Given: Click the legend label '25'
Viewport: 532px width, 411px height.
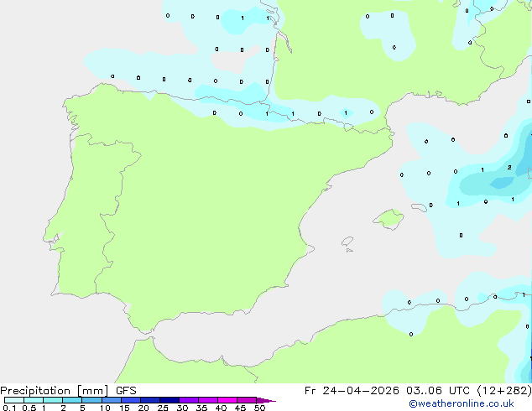Looking at the screenshot, I should click(x=163, y=408).
